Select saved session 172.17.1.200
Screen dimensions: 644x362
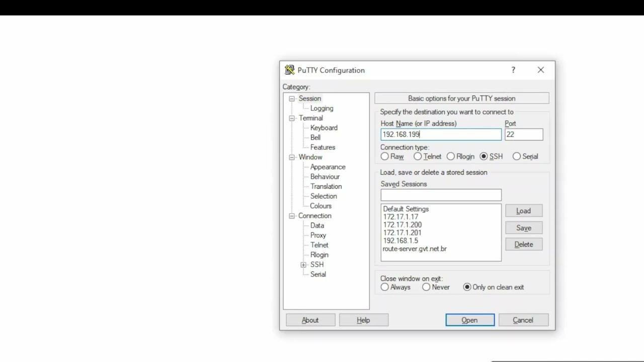pyautogui.click(x=402, y=225)
